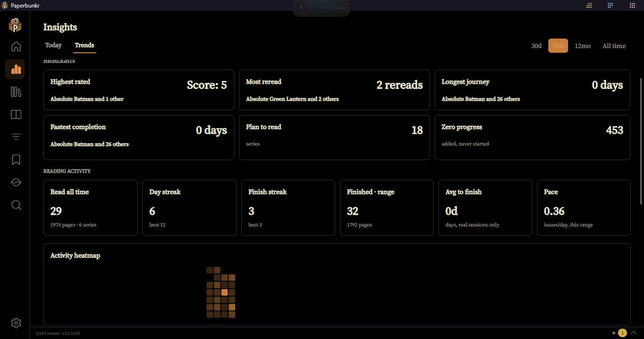Click the brightest orange heatmap cell
Viewport: 644px width, 339px height.
tap(224, 292)
